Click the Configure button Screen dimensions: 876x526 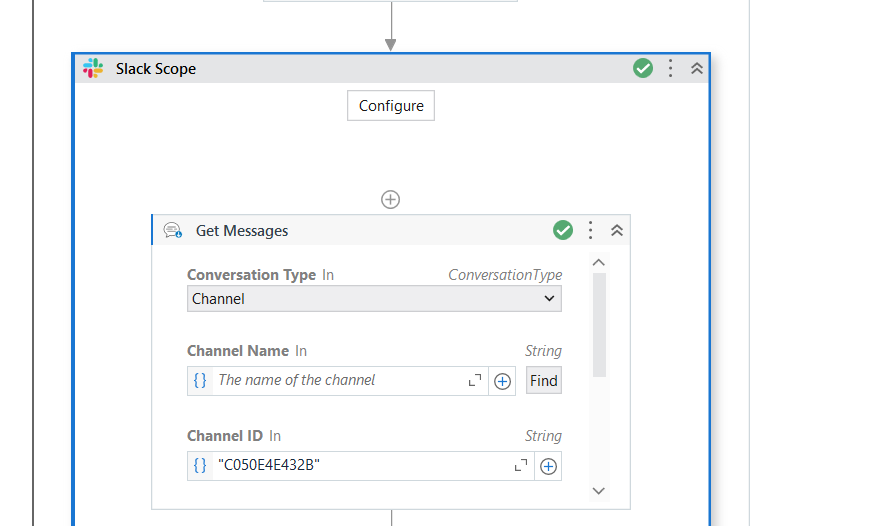391,106
